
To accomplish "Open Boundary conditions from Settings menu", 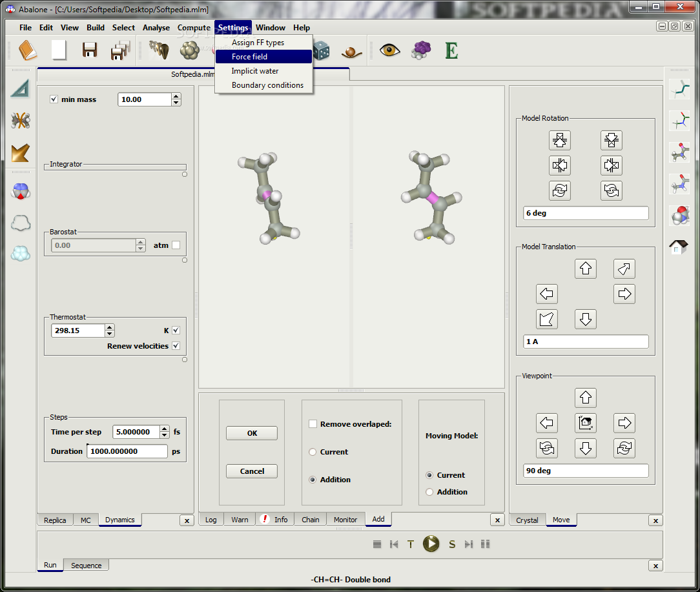I will pyautogui.click(x=263, y=85).
